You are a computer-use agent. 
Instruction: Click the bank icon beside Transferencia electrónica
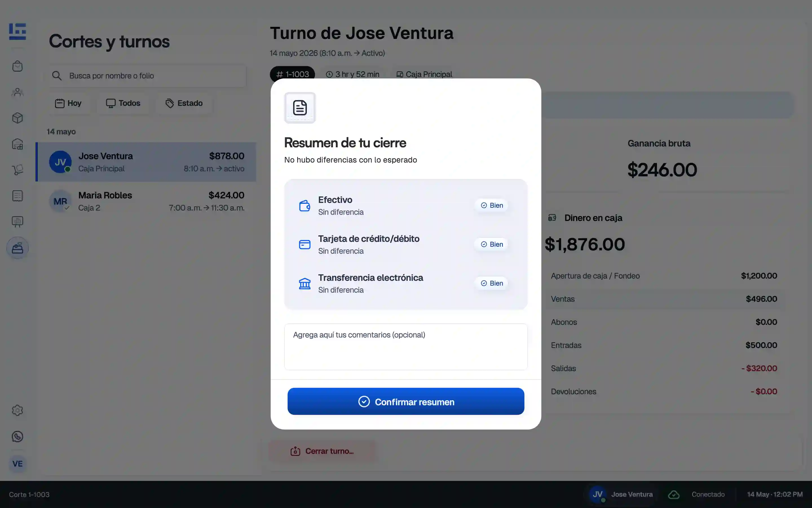(x=305, y=284)
